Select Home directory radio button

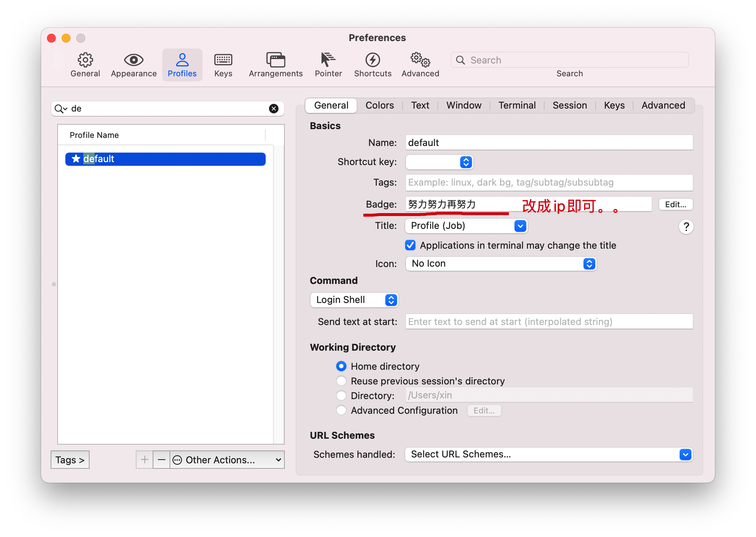tap(340, 366)
